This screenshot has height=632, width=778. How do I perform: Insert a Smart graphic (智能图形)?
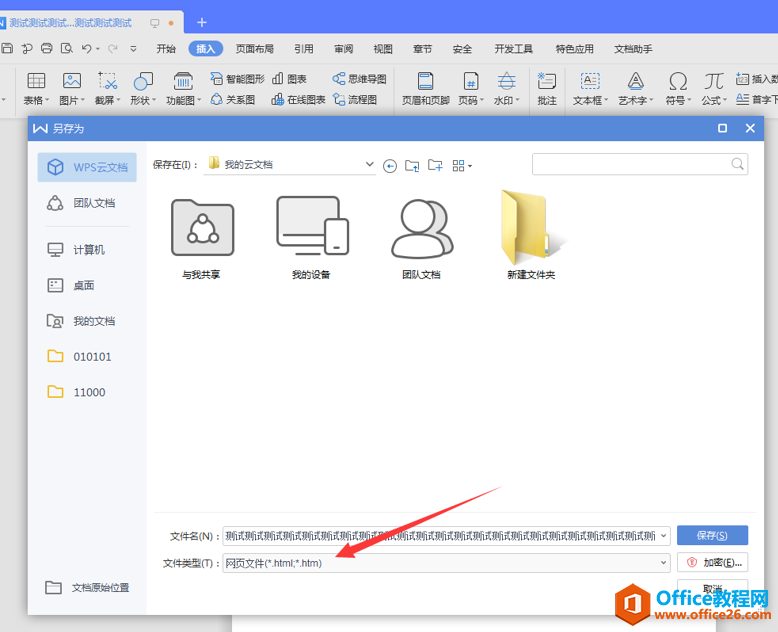coord(237,79)
